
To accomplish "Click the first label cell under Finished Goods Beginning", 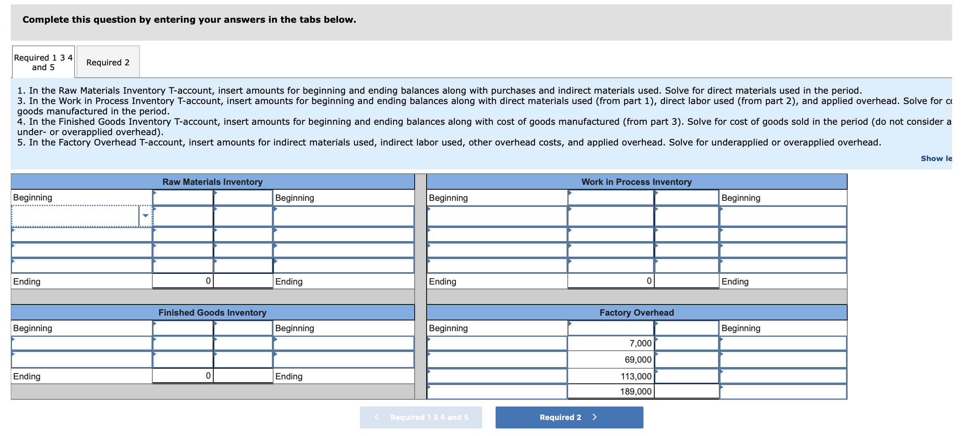I will (x=82, y=343).
